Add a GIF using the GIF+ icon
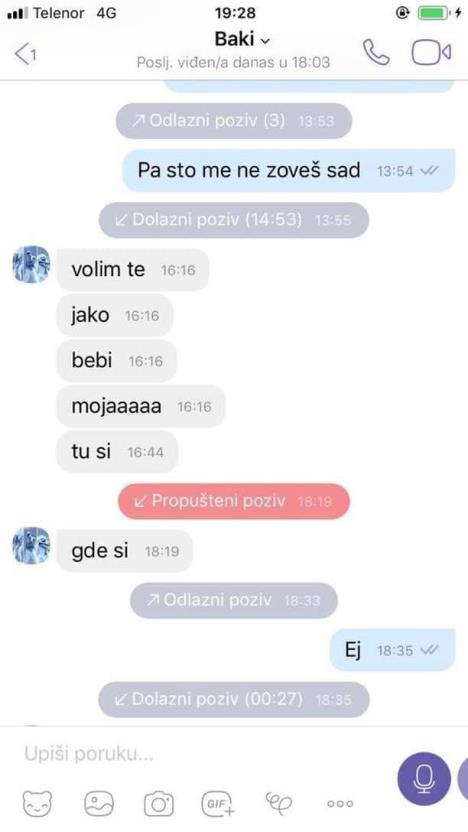The width and height of the screenshot is (468, 832). pos(218,803)
